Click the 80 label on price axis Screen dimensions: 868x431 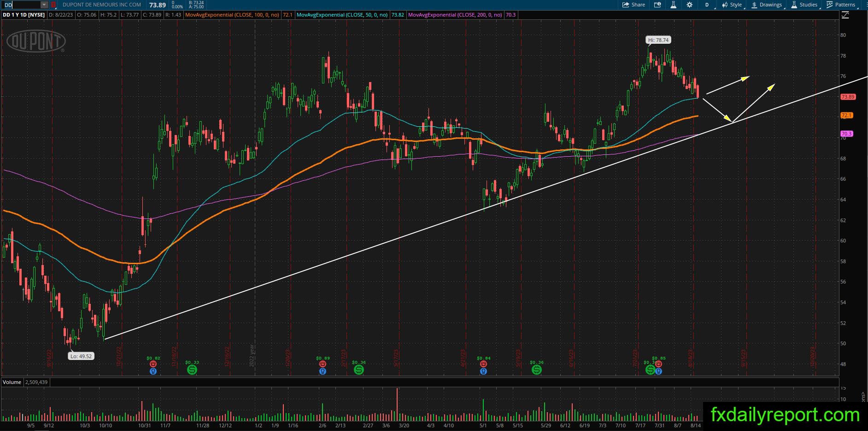843,35
